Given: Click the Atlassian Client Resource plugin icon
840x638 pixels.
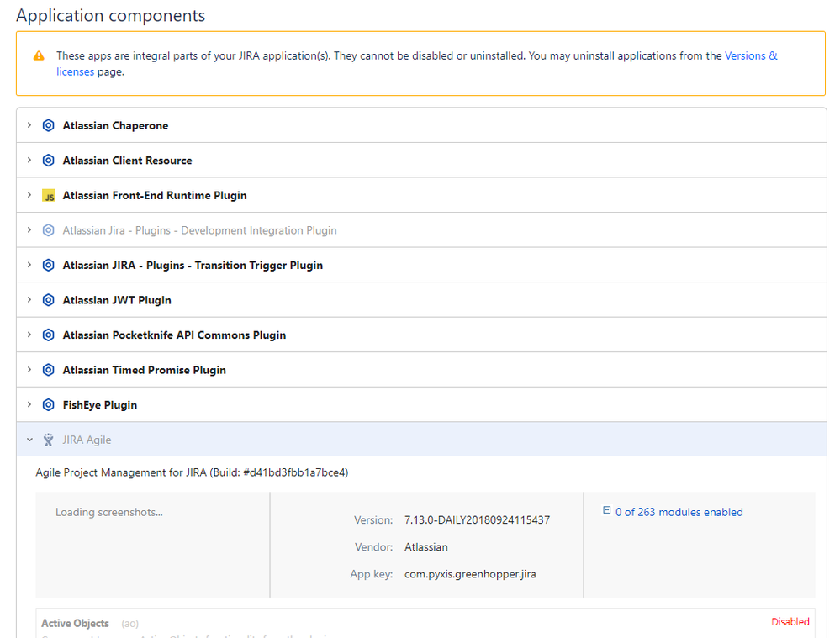Looking at the screenshot, I should pyautogui.click(x=48, y=161).
